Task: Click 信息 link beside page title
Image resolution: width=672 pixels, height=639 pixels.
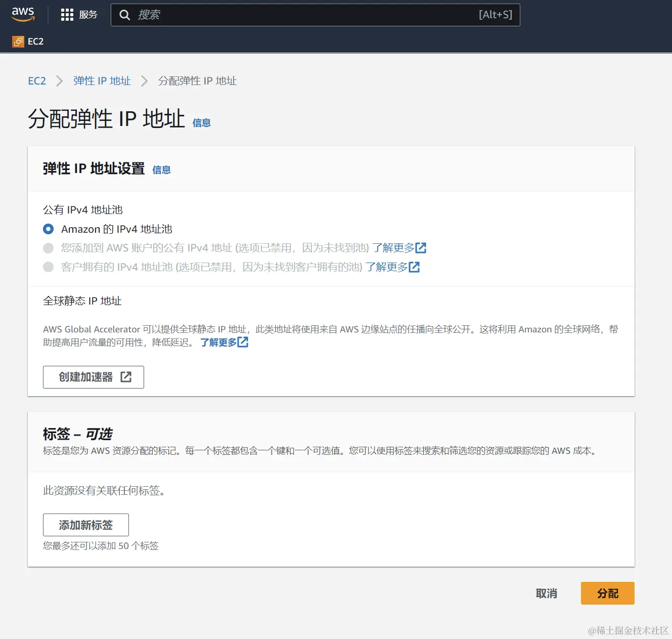Action: click(x=201, y=123)
